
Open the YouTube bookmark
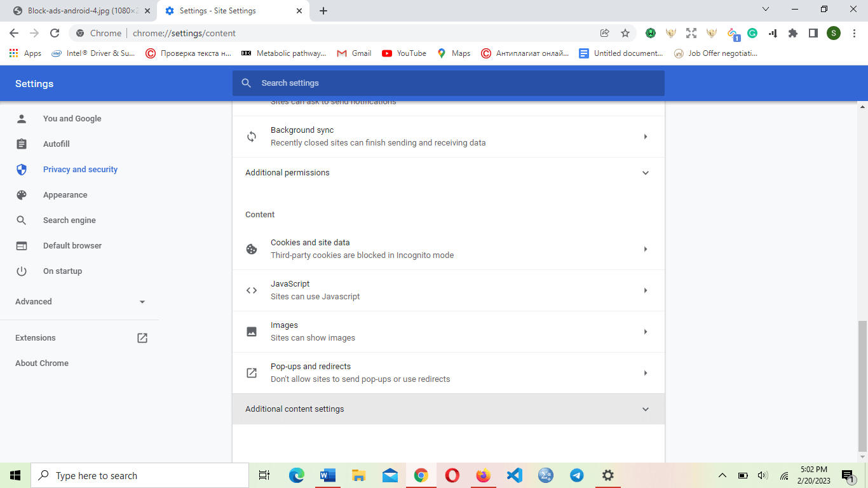pyautogui.click(x=404, y=53)
